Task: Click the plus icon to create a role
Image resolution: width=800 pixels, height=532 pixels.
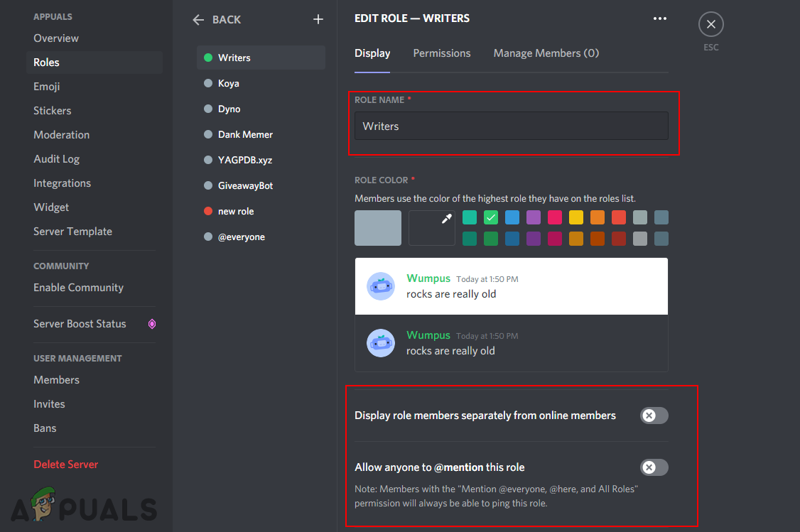Action: point(318,19)
